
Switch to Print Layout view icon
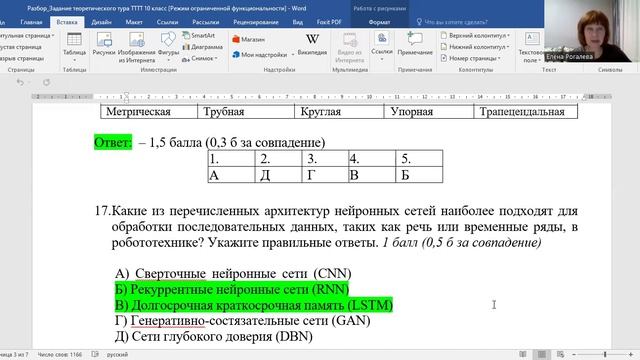click(542, 354)
